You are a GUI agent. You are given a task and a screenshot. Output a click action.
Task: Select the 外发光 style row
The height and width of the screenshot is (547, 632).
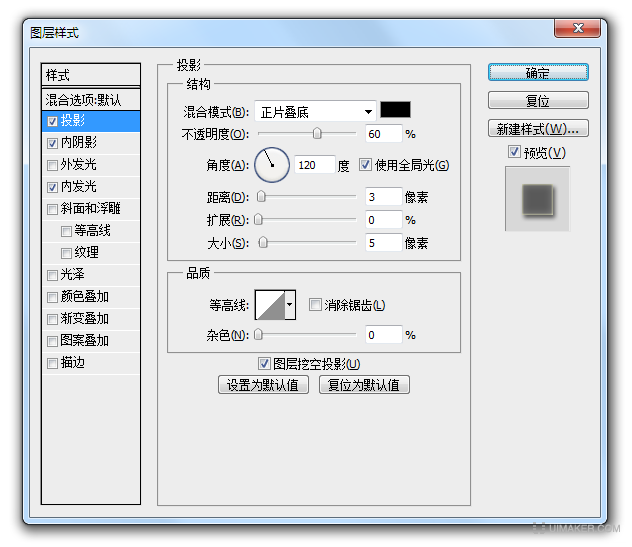[91, 165]
